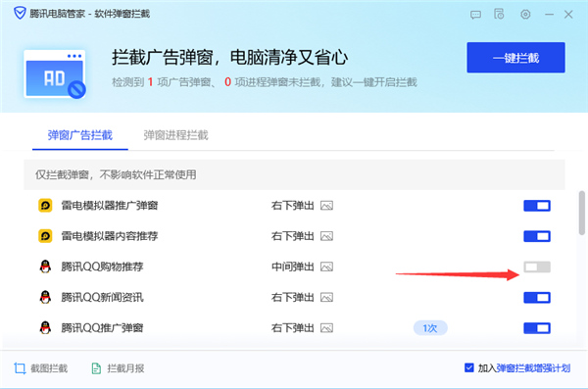Enable blocking for 腾讯QQ购物推荐
Image resolution: width=588 pixels, height=389 pixels.
pos(537,267)
